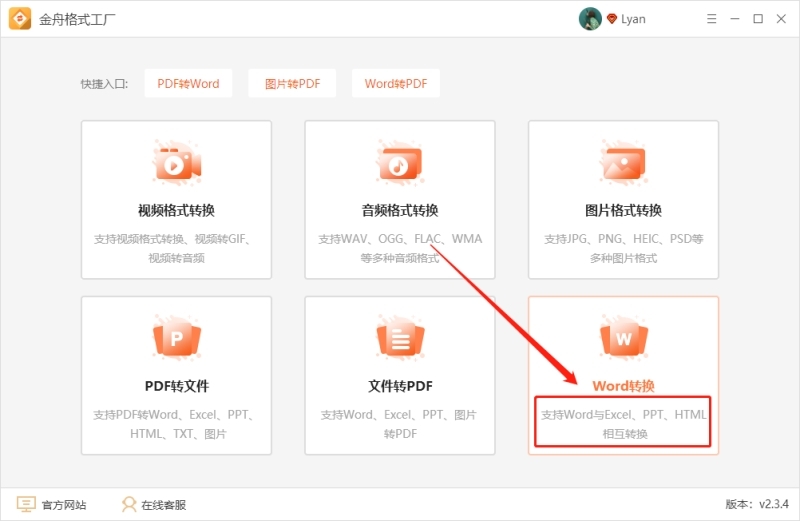Click the P icon for PDF转文件
Viewport: 800px width, 521px height.
point(177,338)
